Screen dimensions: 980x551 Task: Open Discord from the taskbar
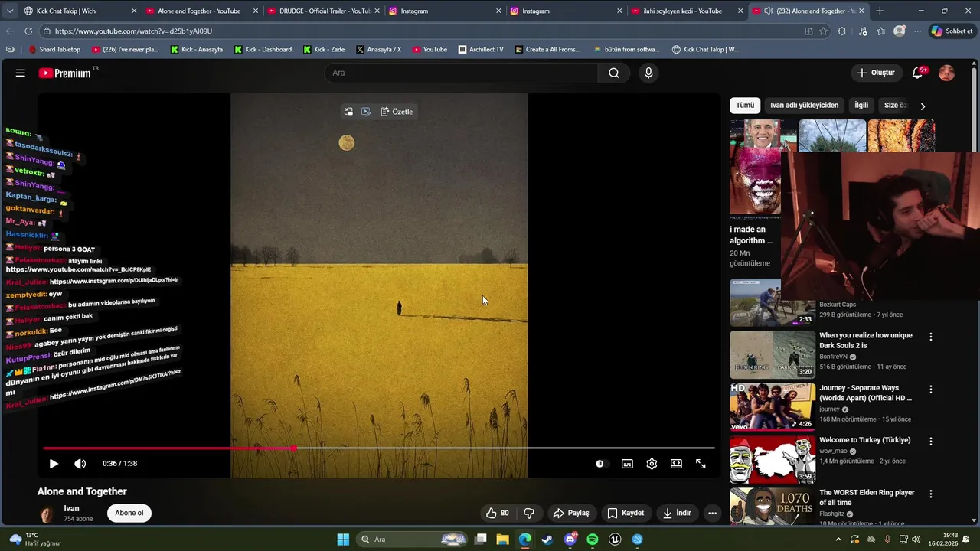(570, 540)
